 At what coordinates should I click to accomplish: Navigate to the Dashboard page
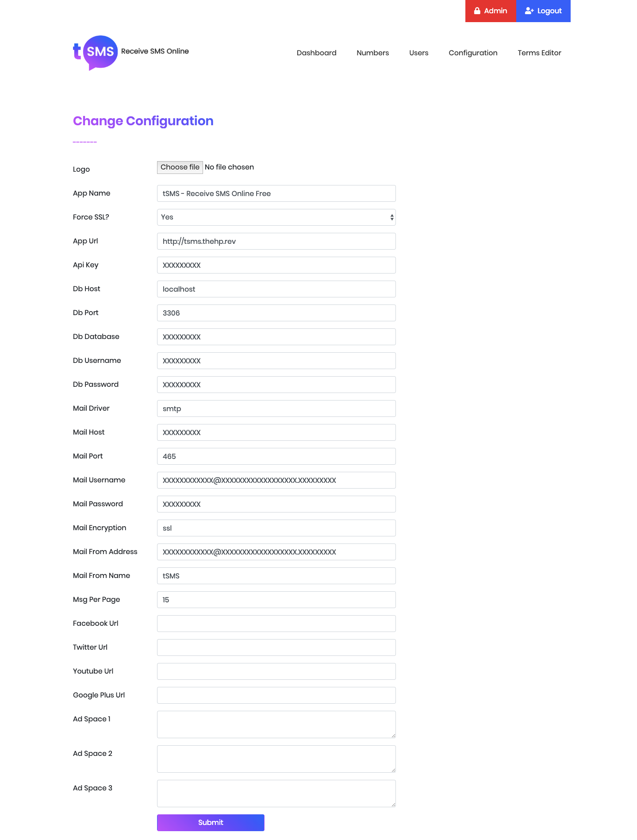[316, 53]
